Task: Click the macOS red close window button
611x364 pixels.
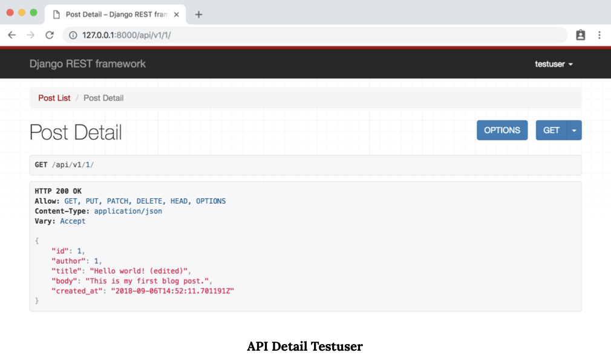Action: coord(10,13)
